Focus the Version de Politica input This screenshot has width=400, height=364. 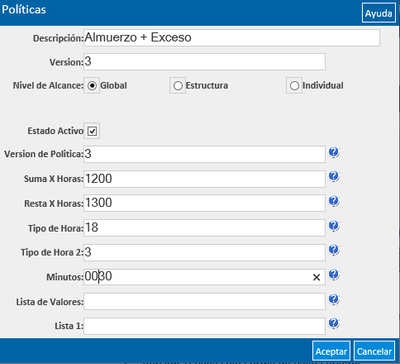coord(204,154)
